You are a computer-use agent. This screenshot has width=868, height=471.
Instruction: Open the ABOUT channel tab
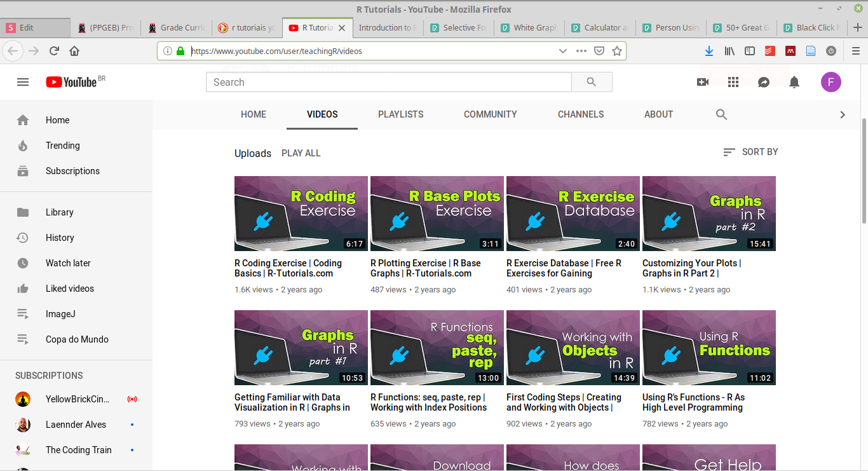658,114
